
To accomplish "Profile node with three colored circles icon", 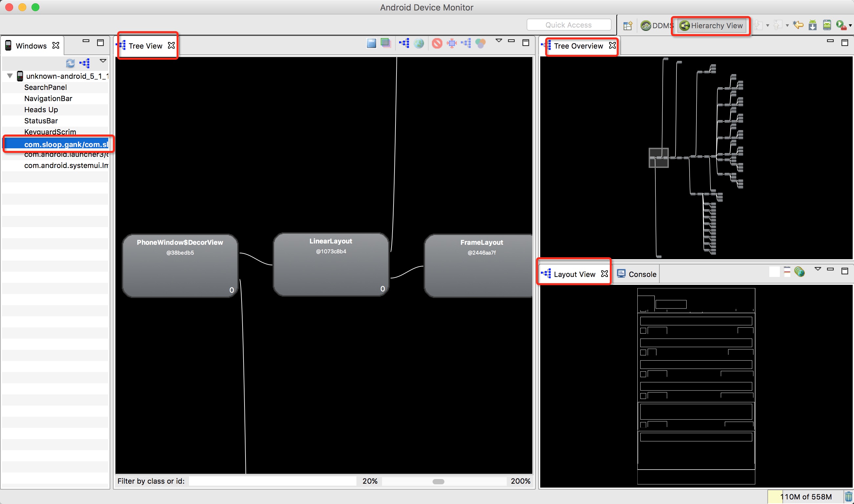I will point(481,43).
